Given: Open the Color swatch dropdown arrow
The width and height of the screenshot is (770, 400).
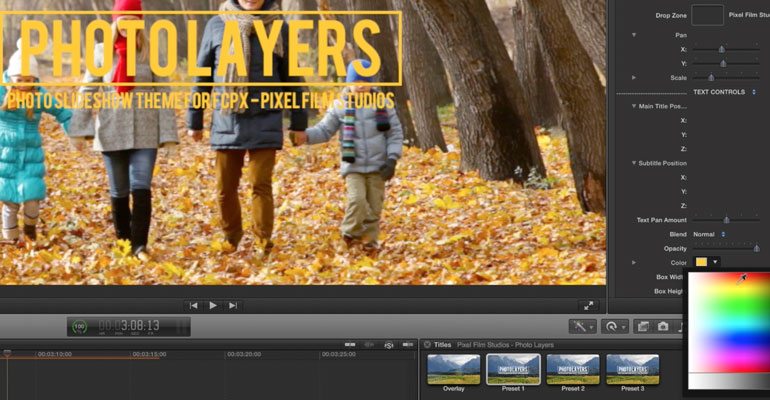Looking at the screenshot, I should coord(715,262).
